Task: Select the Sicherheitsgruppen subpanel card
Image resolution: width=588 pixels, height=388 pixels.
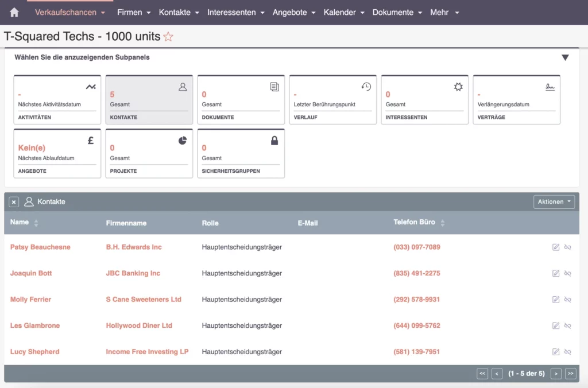Action: 241,153
